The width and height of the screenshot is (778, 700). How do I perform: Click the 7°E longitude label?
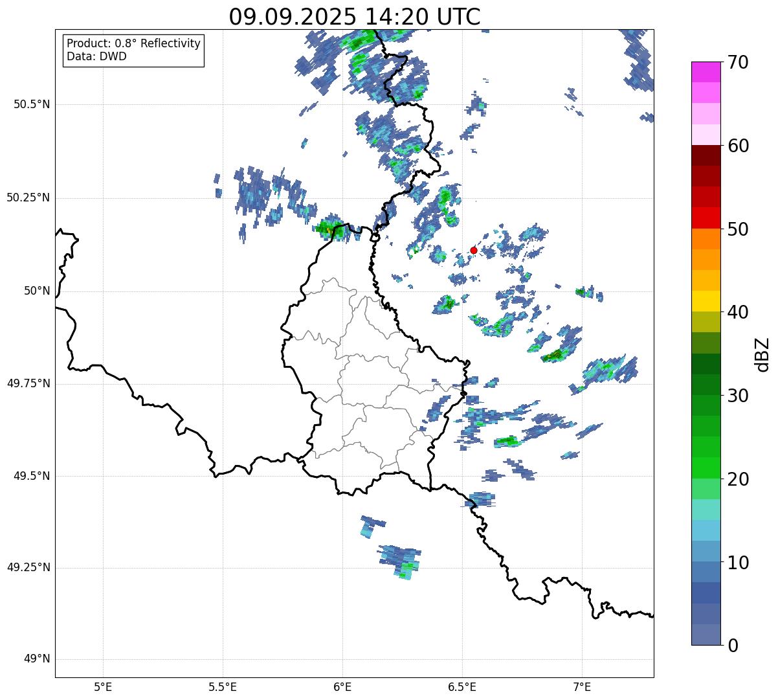pyautogui.click(x=582, y=686)
